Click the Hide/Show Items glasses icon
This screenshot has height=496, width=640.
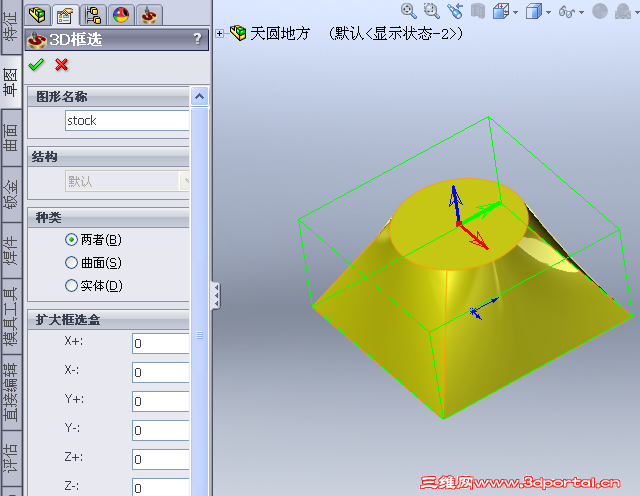[x=567, y=11]
